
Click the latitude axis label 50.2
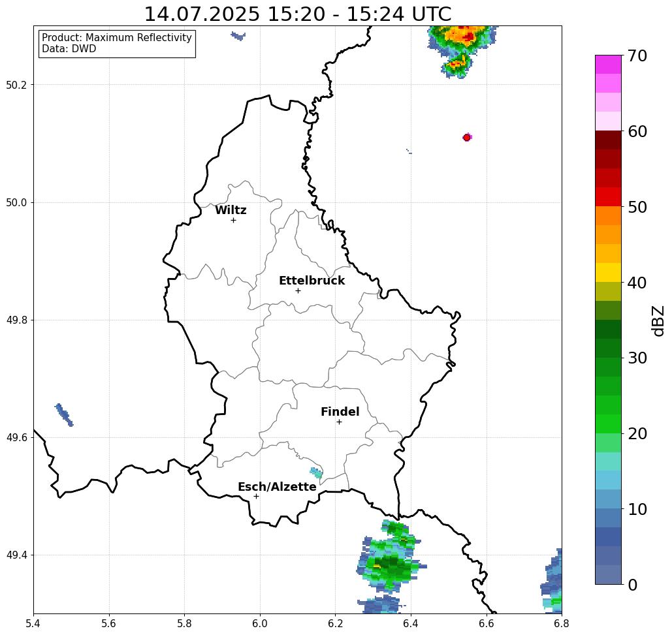16,85
